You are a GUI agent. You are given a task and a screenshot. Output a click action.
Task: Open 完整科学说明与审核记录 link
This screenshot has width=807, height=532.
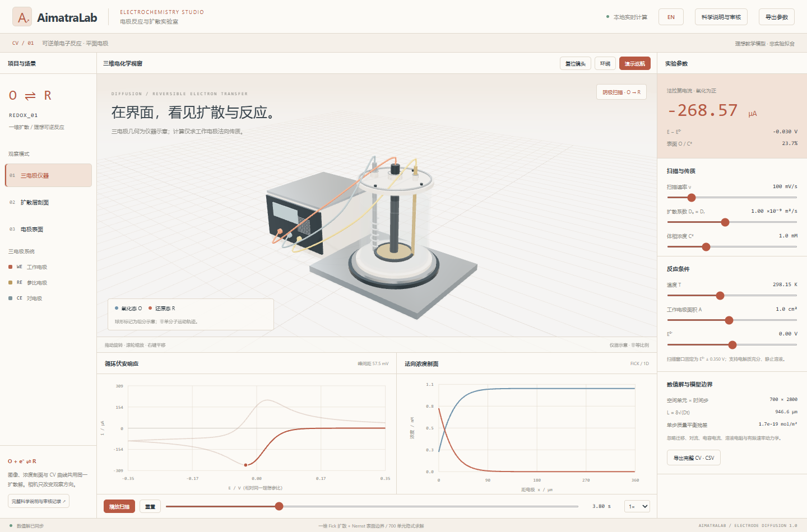[x=39, y=501]
